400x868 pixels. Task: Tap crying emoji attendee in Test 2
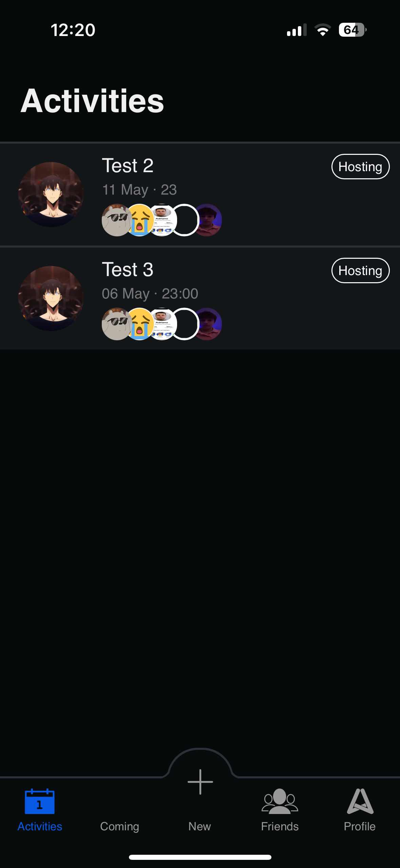tap(139, 220)
